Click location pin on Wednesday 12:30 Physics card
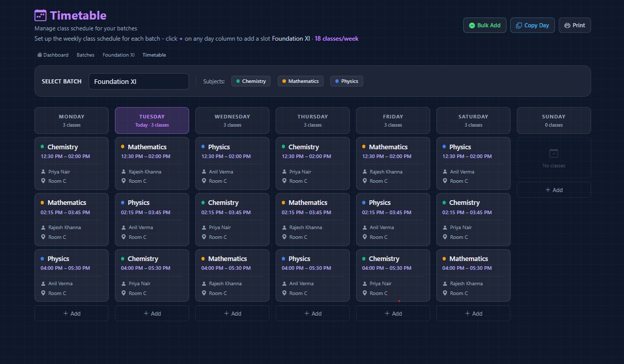624x364 pixels. coord(204,181)
